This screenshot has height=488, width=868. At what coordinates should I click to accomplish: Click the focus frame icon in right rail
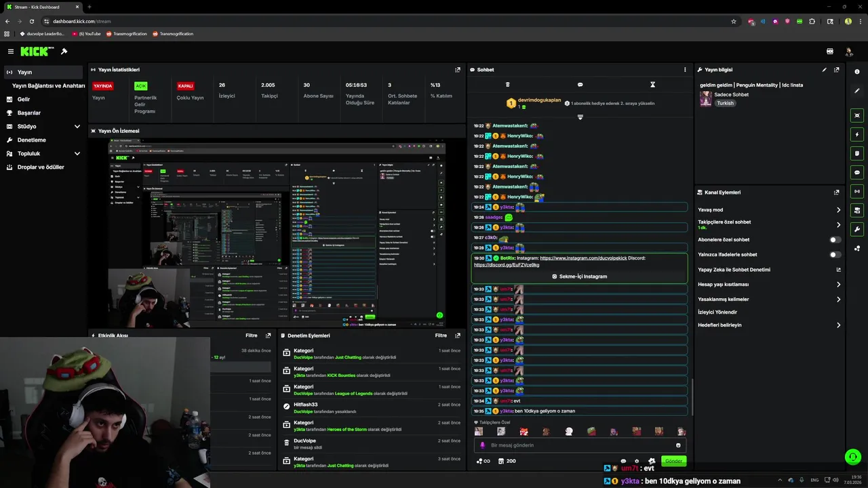coord(857,115)
